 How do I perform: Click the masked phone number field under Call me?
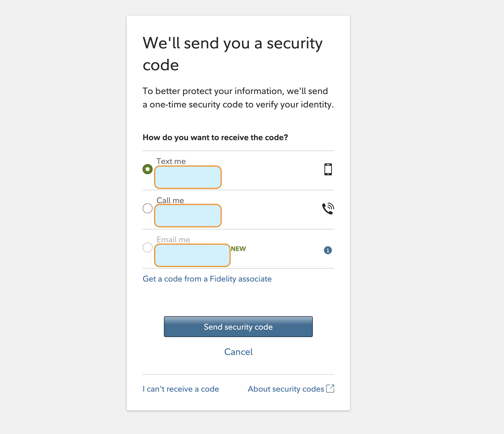(188, 216)
